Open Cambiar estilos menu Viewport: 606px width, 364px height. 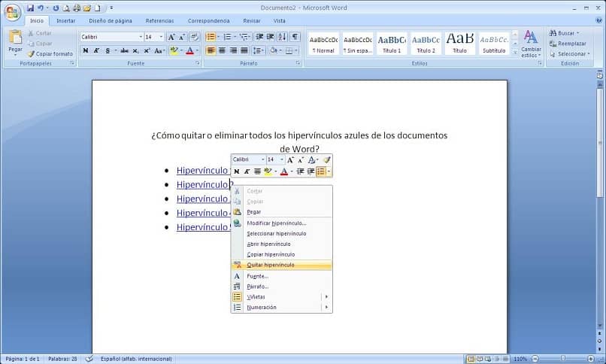coord(531,44)
